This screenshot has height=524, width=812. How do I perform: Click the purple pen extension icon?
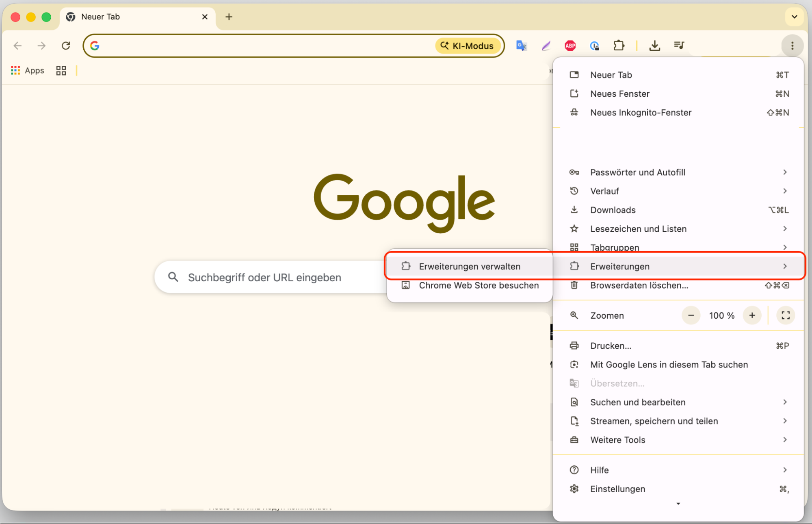(x=546, y=46)
